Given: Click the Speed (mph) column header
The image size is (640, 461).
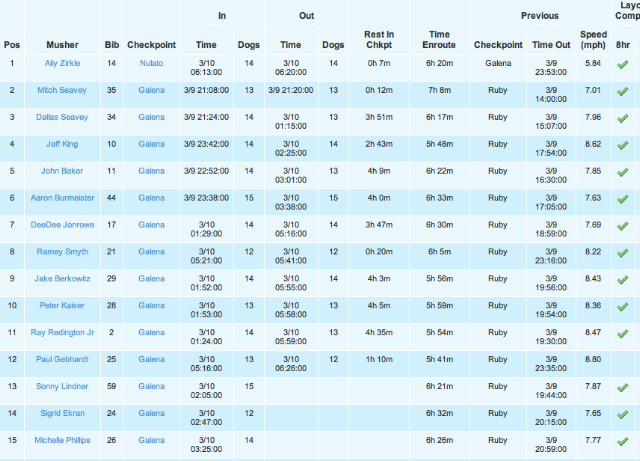Looking at the screenshot, I should [x=593, y=40].
